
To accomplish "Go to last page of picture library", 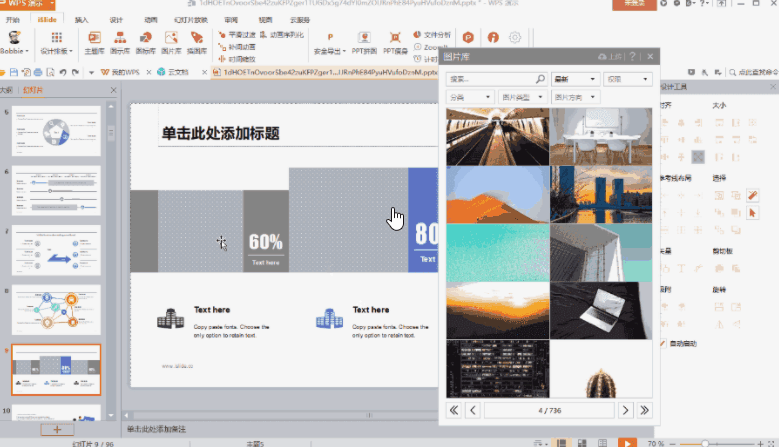I will (x=644, y=410).
